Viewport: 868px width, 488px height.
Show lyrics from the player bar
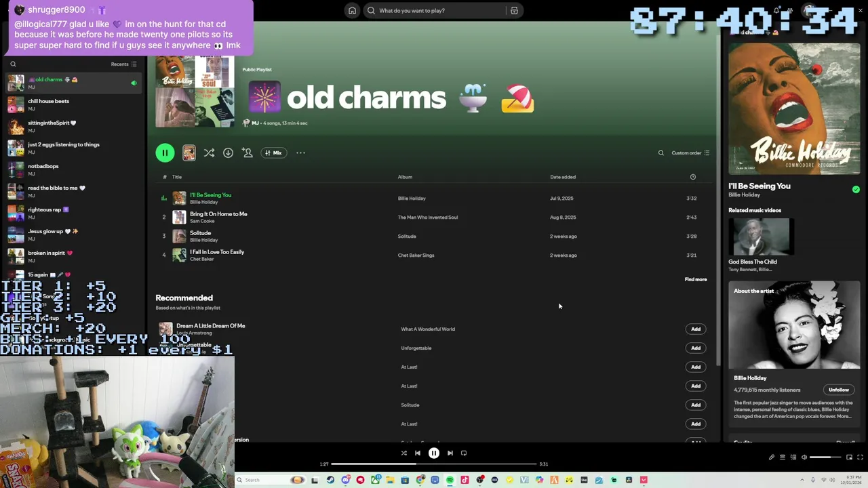(x=772, y=457)
